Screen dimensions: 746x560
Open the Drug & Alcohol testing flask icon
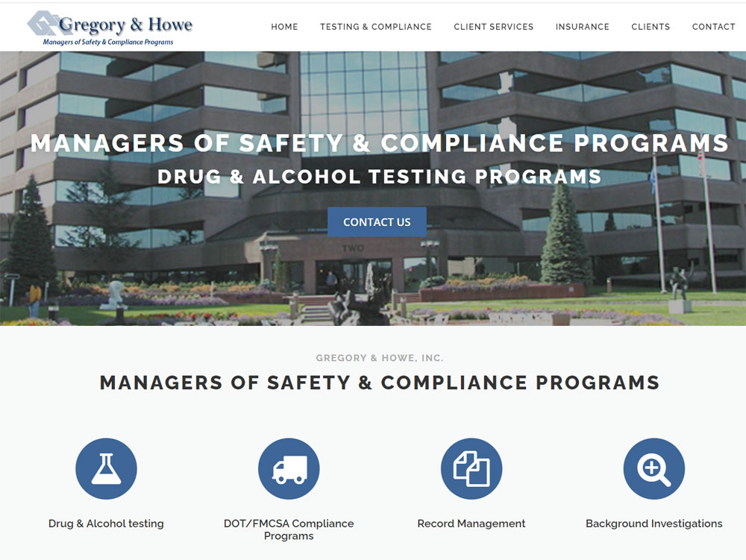(106, 469)
